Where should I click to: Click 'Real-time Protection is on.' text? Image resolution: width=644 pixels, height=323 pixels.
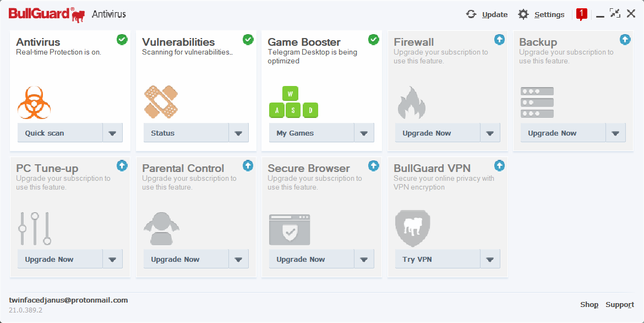(59, 52)
